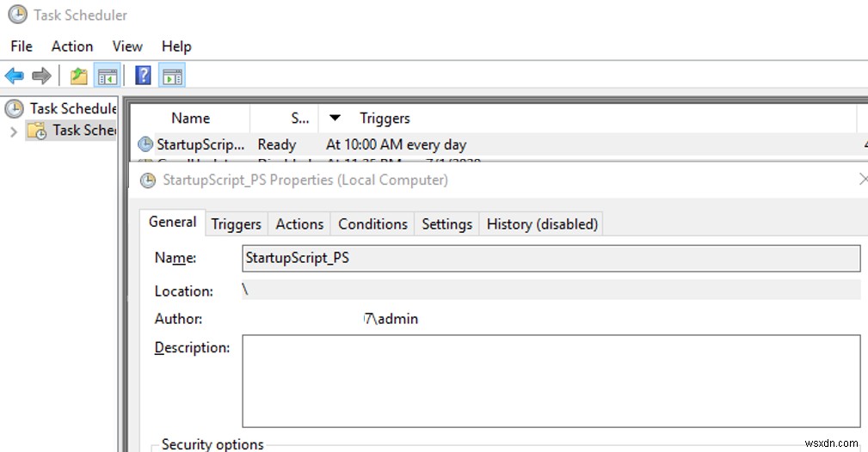868x452 pixels.
Task: Select Task Scheduler Library tree item
Action: (x=84, y=131)
